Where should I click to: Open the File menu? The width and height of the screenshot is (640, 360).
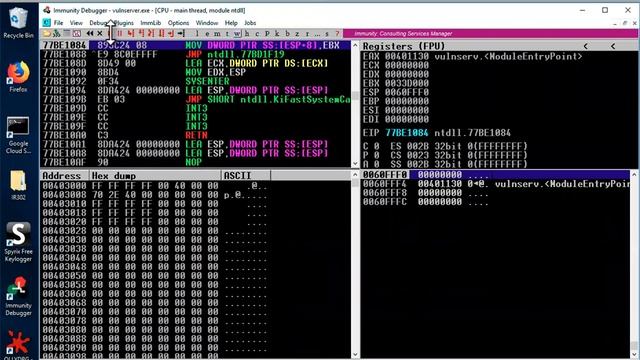coord(58,23)
